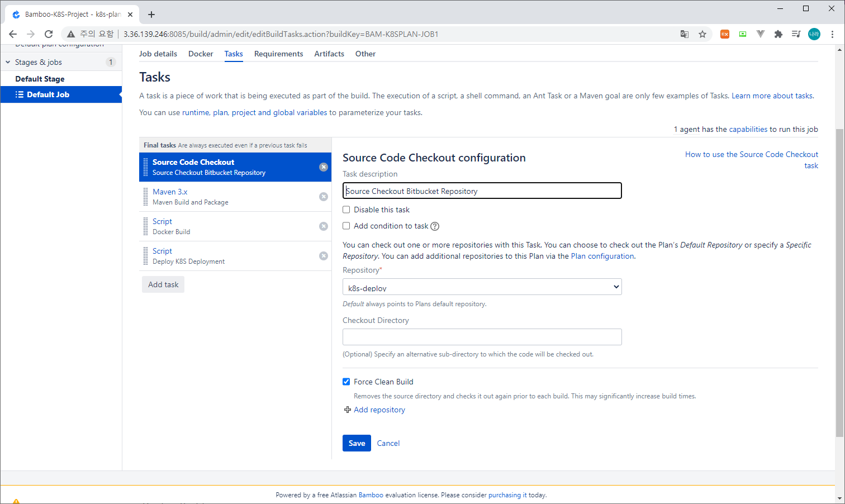Image resolution: width=845 pixels, height=504 pixels.
Task: Grab the Deploy K8S Deployment drag handle
Action: point(146,256)
